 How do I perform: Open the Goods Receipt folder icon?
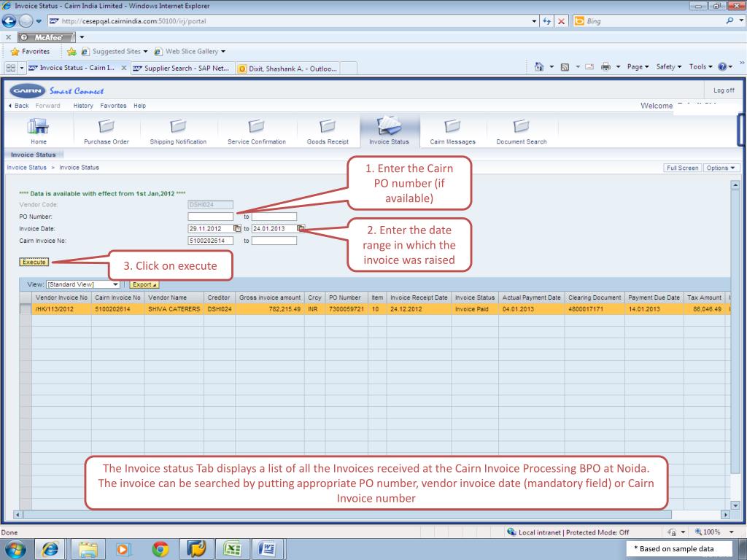(328, 126)
